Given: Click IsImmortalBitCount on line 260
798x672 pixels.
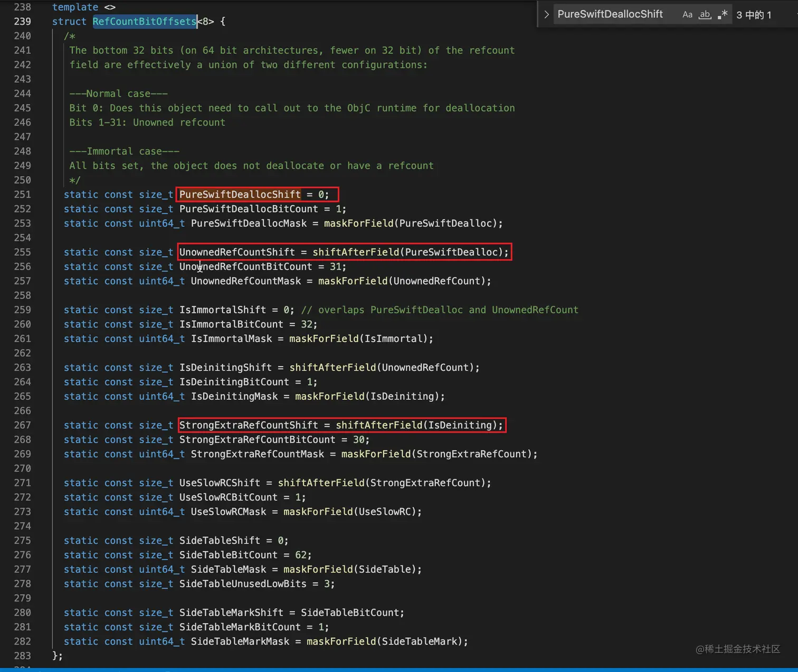Looking at the screenshot, I should (231, 324).
